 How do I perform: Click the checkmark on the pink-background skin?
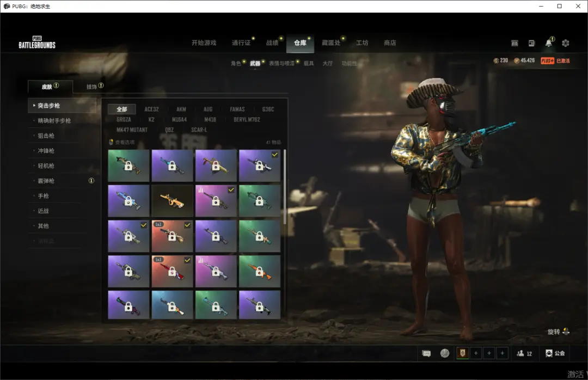[231, 190]
